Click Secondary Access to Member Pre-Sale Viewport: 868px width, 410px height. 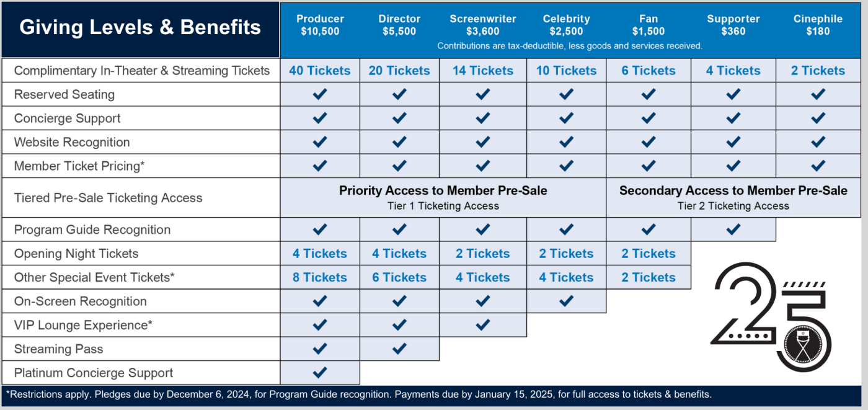733,190
